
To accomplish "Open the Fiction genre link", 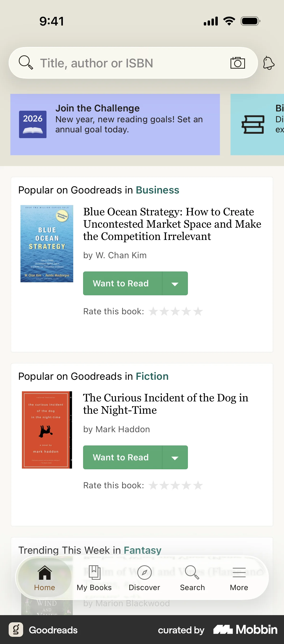I will (x=152, y=376).
